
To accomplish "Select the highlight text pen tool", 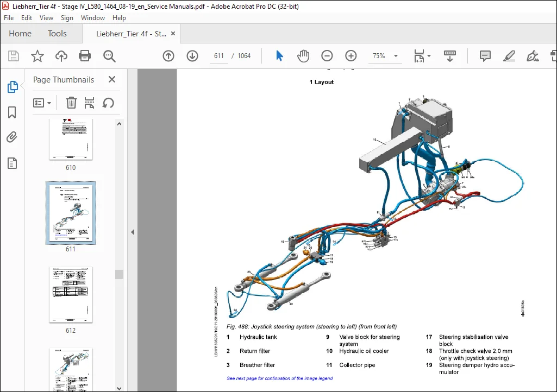I will click(509, 56).
